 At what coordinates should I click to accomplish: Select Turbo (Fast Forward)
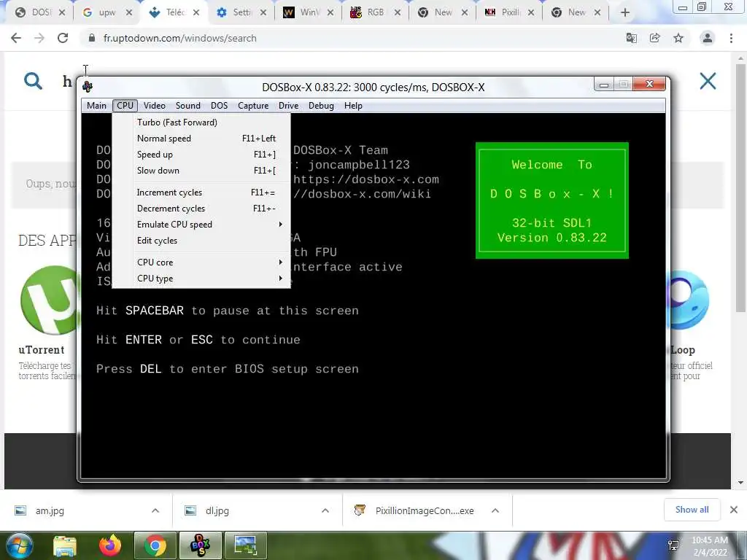(x=201, y=122)
